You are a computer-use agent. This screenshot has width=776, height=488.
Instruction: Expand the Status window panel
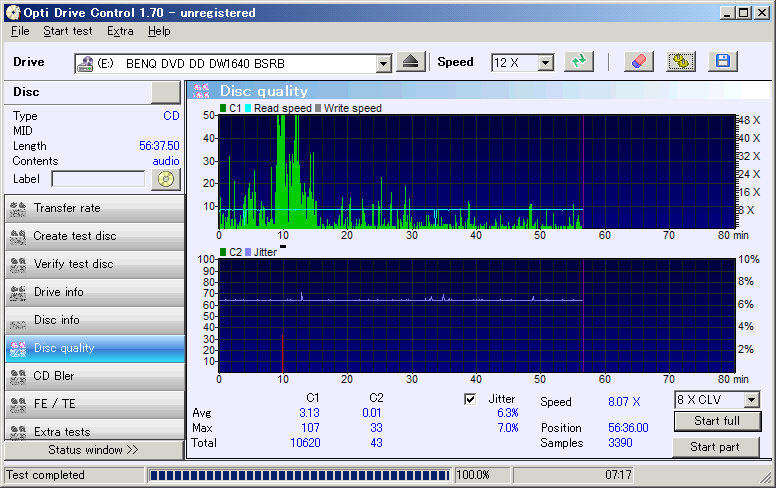[x=93, y=450]
